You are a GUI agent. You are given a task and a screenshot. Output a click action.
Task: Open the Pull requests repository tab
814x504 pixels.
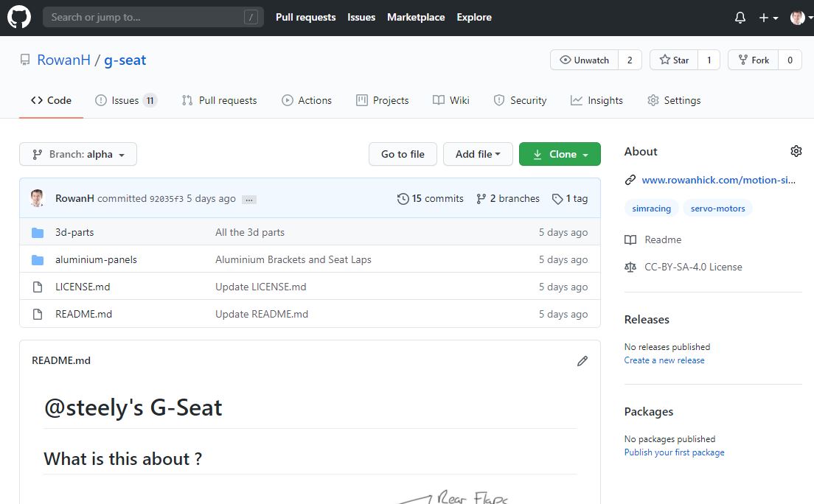(x=219, y=101)
